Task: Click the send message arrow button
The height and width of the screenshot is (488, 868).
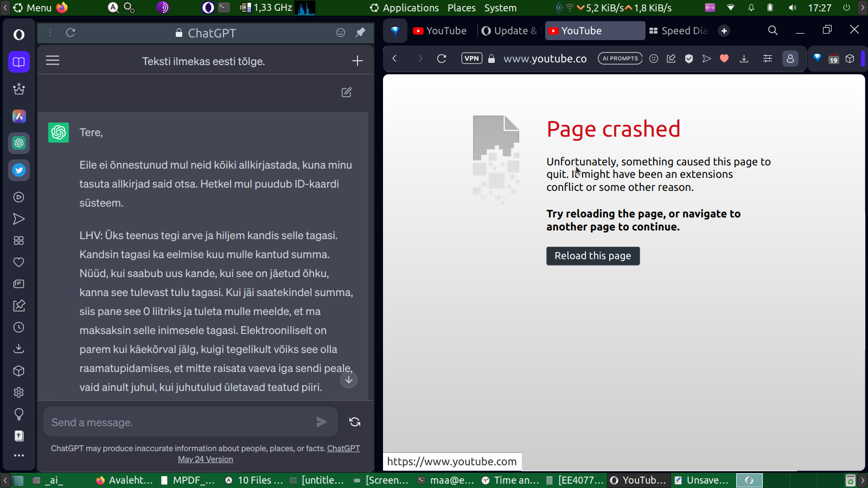Action: pos(321,422)
